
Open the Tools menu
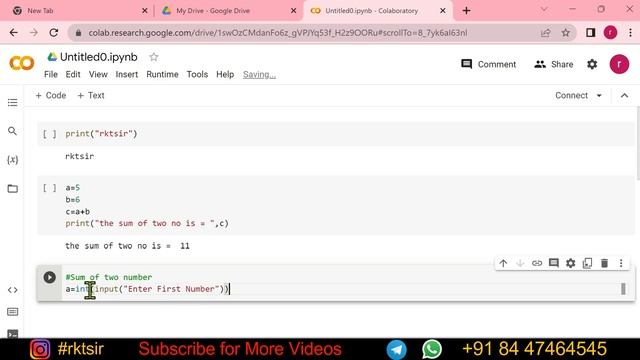coord(198,74)
